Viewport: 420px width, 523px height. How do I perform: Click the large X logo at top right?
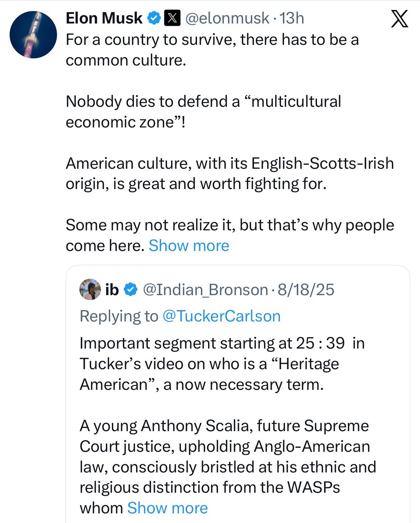pos(399,19)
